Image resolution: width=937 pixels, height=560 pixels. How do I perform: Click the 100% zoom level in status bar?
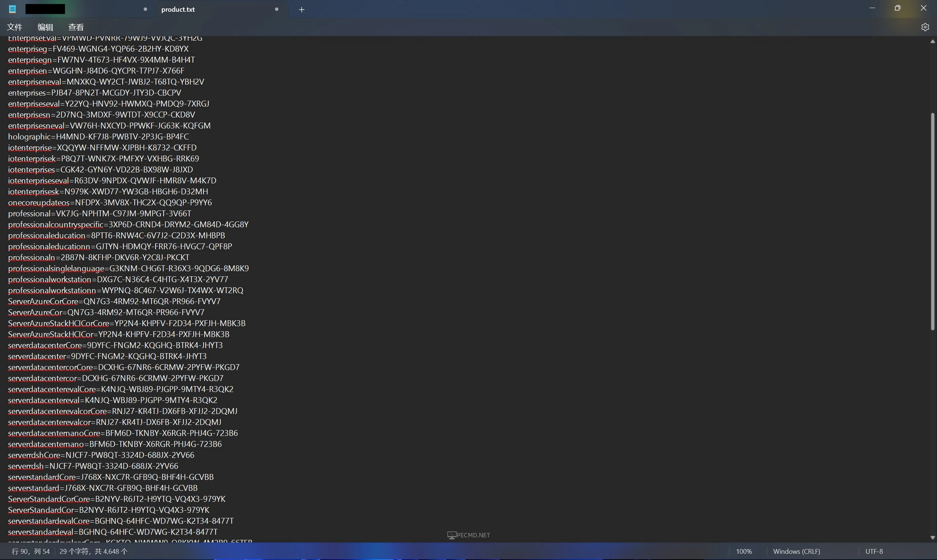(744, 551)
